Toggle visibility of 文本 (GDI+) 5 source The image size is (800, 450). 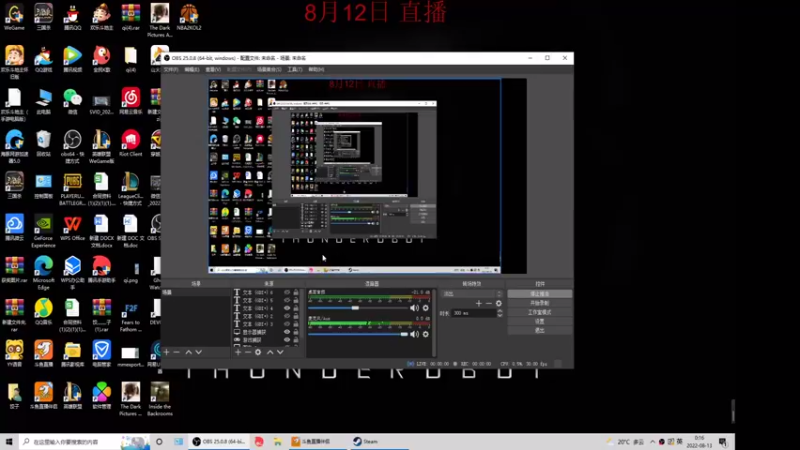(287, 300)
